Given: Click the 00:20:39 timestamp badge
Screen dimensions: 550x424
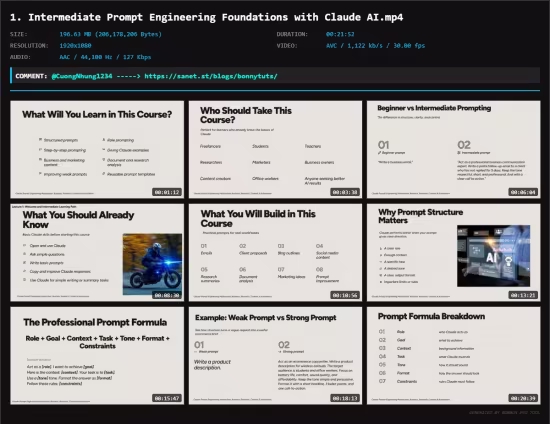Looking at the screenshot, I should click(x=523, y=398).
